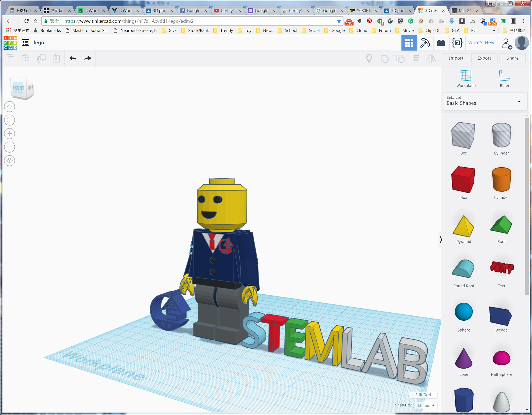Click the FRONT face of view cube
Screen dimensions: 532x415
click(18, 88)
